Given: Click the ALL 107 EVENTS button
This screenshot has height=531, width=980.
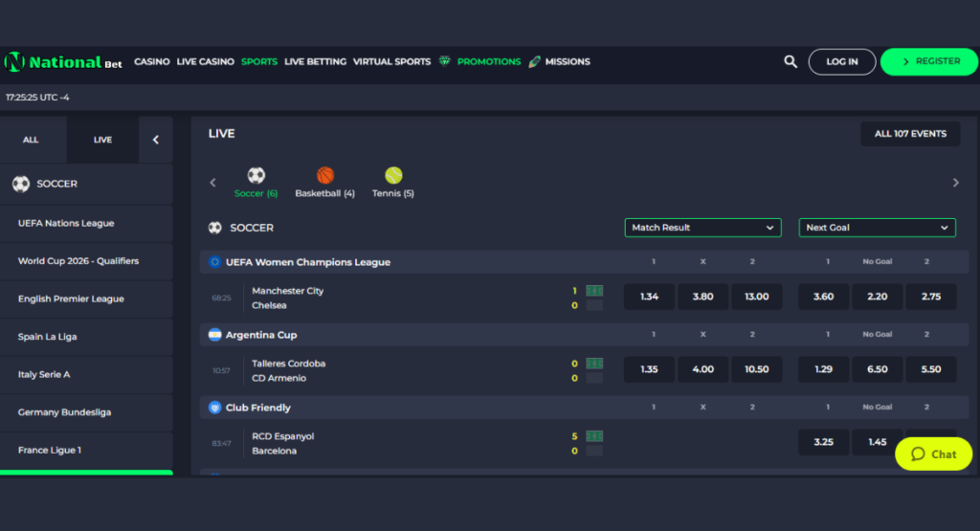Looking at the screenshot, I should 910,134.
